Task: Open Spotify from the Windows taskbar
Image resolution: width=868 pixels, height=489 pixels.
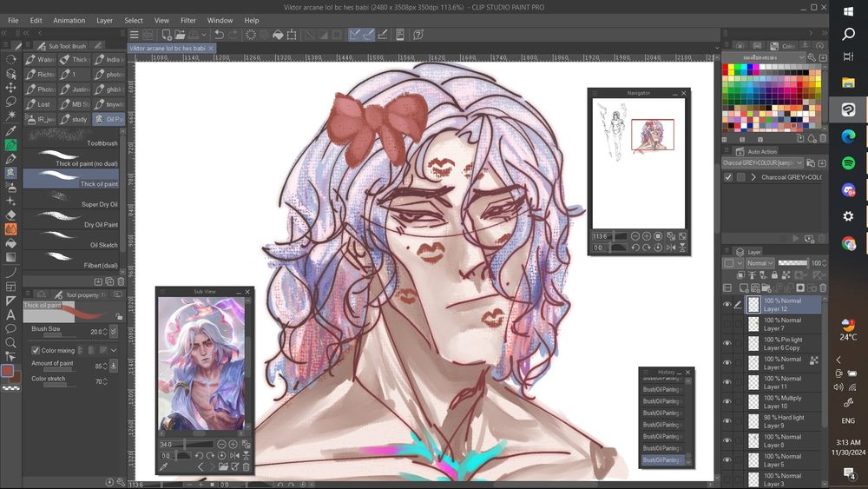Action: 848,163
